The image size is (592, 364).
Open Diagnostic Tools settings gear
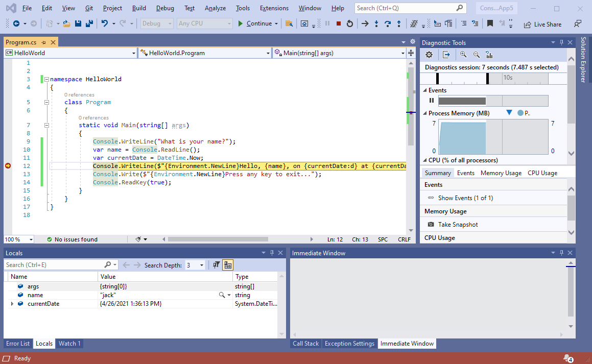[429, 54]
